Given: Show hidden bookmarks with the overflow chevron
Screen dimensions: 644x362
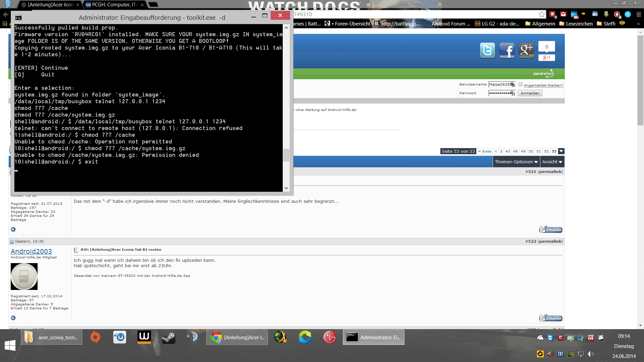Looking at the screenshot, I should 638,24.
